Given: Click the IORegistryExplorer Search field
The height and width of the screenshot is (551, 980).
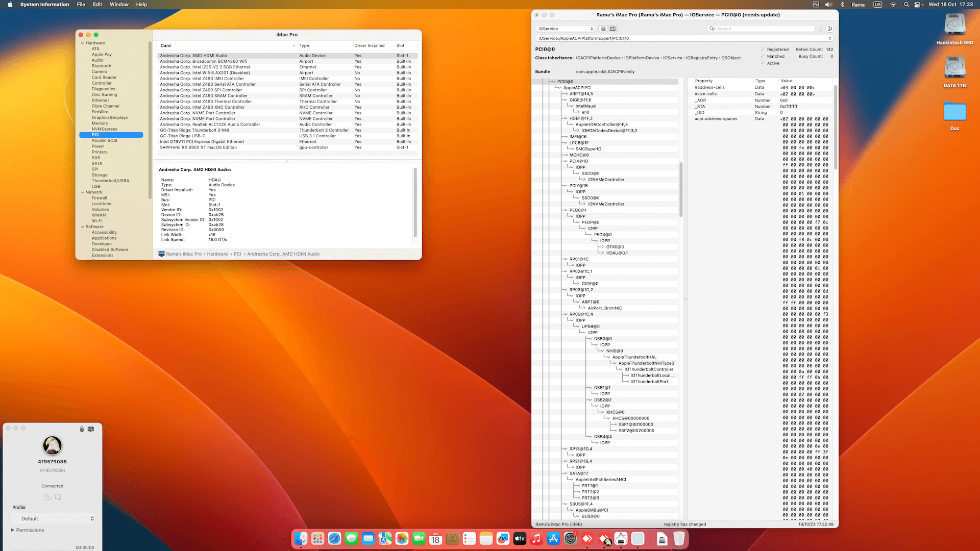Looking at the screenshot, I should (x=762, y=29).
